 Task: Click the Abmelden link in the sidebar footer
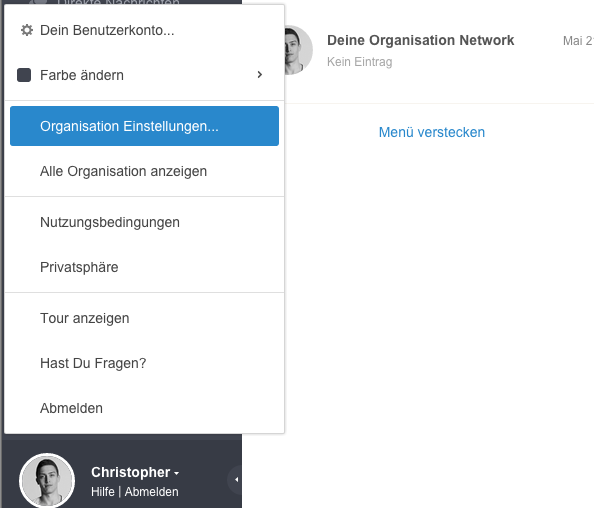(152, 492)
